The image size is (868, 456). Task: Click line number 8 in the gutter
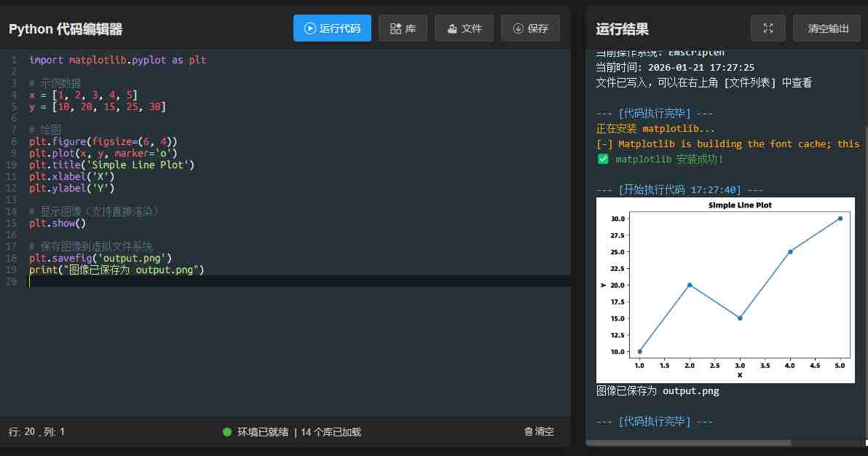(14, 130)
